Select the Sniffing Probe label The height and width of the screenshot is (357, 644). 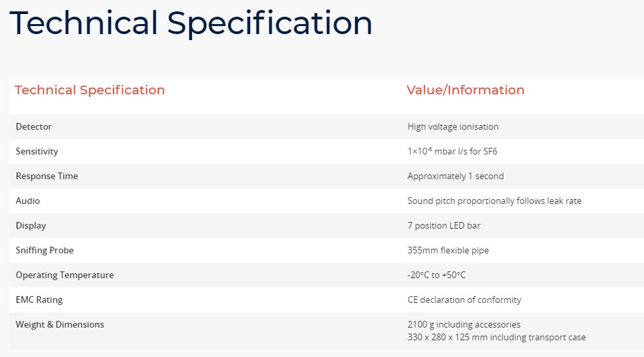coord(45,251)
